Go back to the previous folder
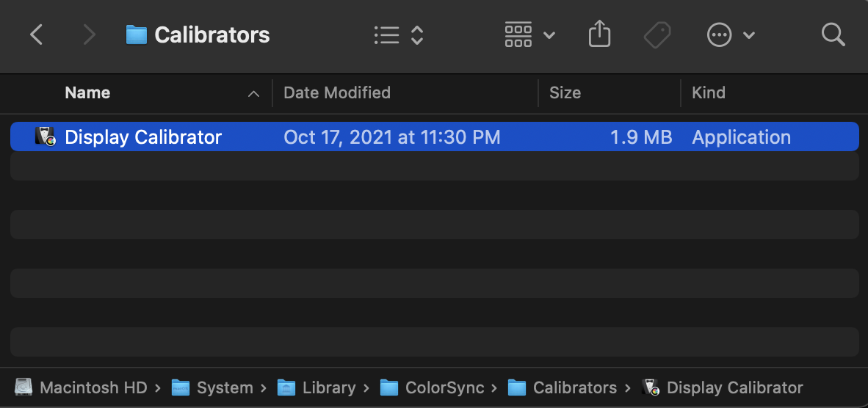This screenshot has width=868, height=408. pos(37,34)
